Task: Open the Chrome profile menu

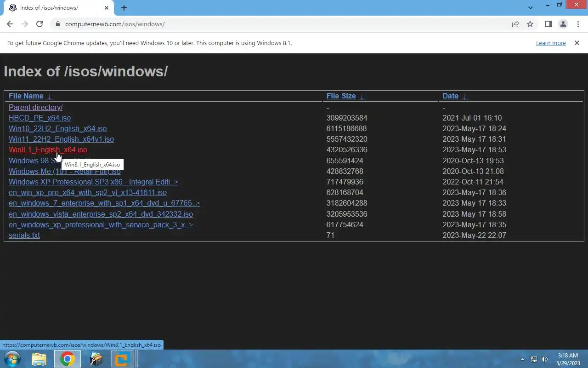Action: 563,24
